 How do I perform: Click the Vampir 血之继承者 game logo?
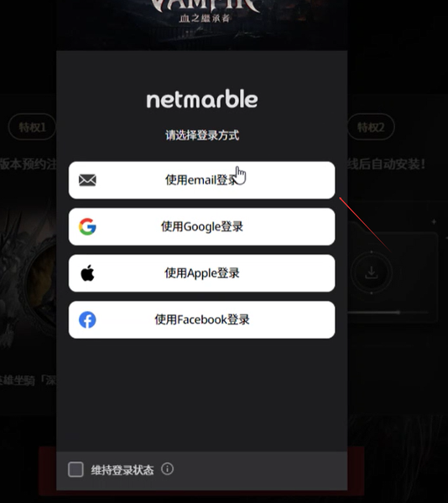[x=205, y=11]
